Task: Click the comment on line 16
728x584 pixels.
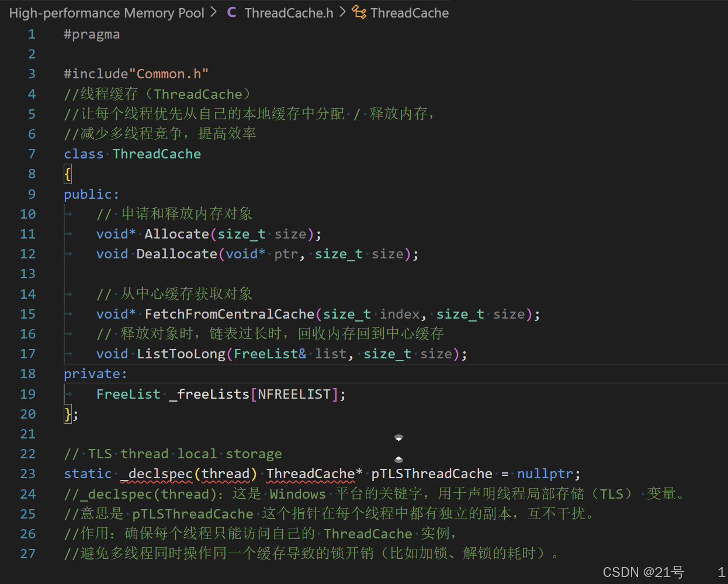Action: click(x=270, y=334)
